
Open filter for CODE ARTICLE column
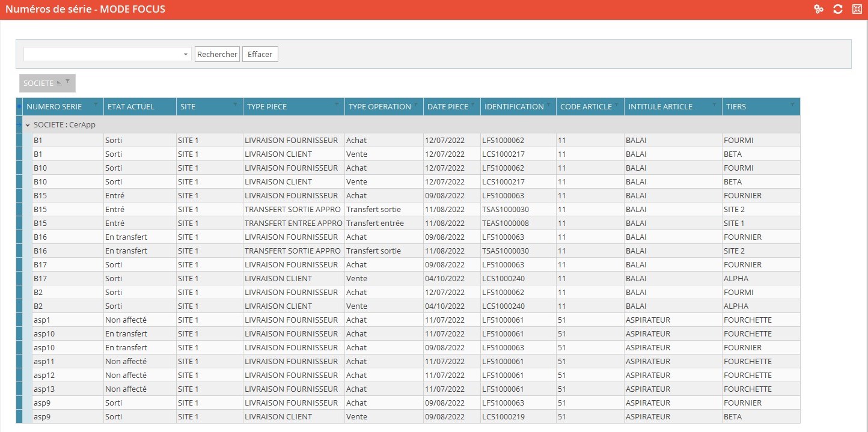(x=616, y=105)
